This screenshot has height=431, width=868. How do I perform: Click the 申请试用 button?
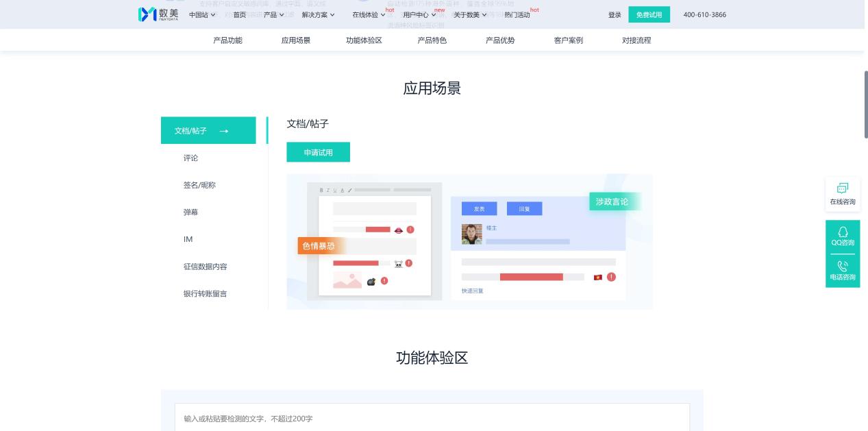318,152
